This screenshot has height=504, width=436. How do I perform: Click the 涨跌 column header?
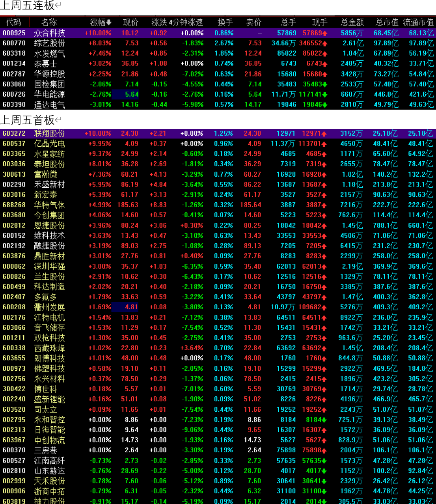tap(159, 22)
